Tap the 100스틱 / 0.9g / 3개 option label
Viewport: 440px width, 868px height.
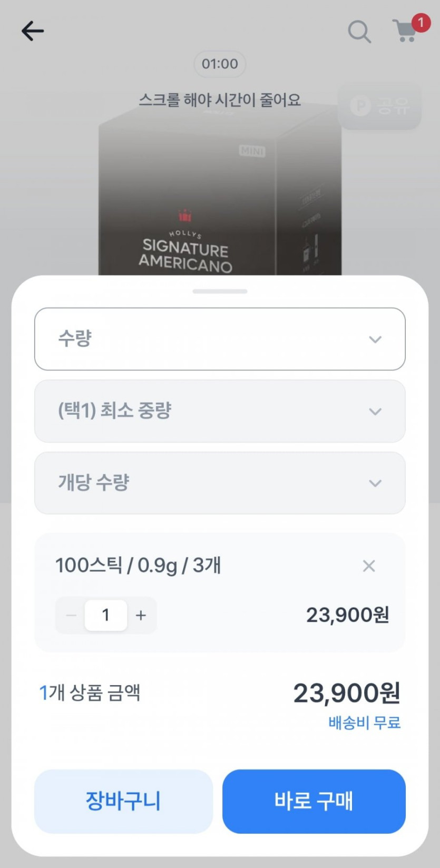click(x=138, y=565)
